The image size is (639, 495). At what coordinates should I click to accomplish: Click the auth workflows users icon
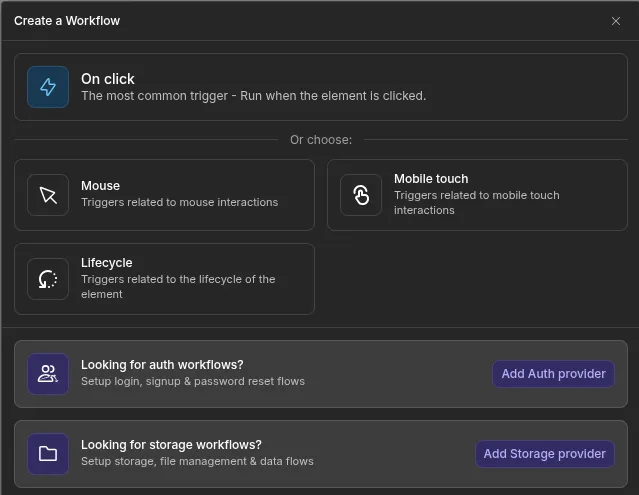coord(48,374)
